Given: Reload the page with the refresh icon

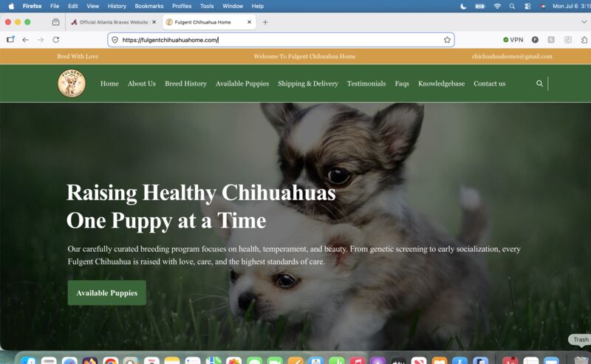Looking at the screenshot, I should coord(56,40).
